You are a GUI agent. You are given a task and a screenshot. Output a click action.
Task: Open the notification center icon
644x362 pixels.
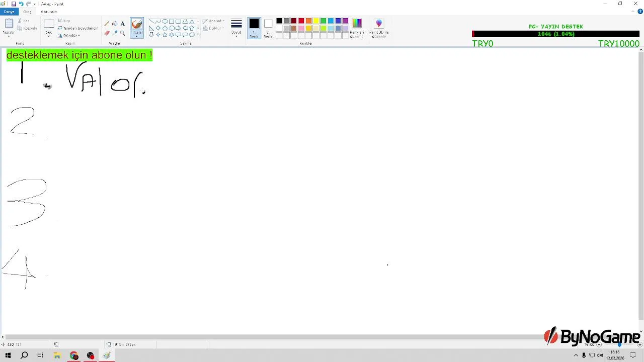[x=633, y=355]
